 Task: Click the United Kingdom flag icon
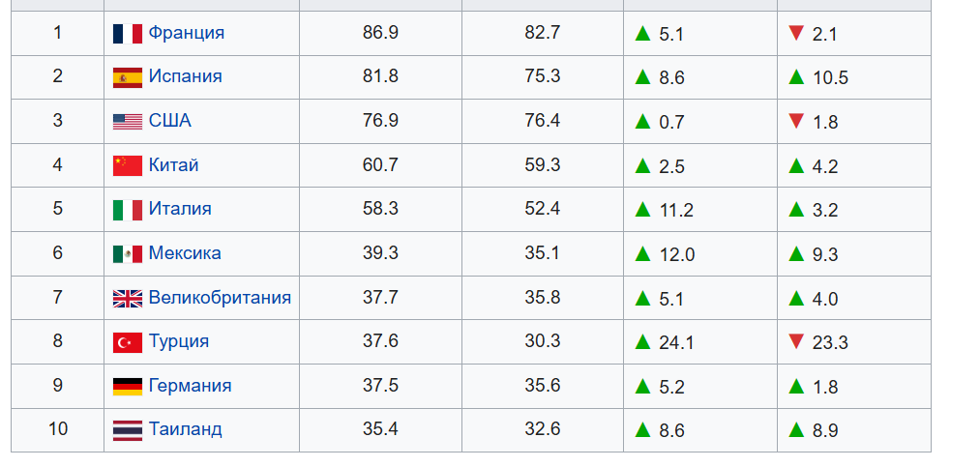pyautogui.click(x=128, y=299)
